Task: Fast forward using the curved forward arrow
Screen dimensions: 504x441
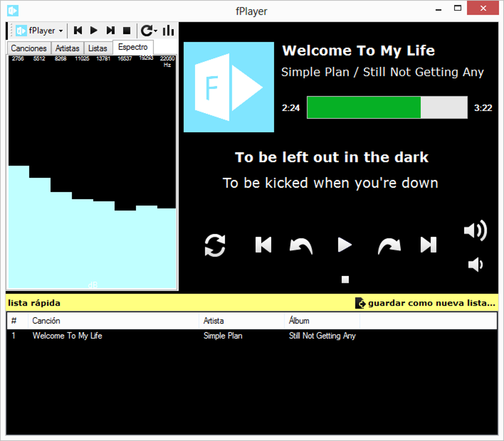Action: coord(389,246)
